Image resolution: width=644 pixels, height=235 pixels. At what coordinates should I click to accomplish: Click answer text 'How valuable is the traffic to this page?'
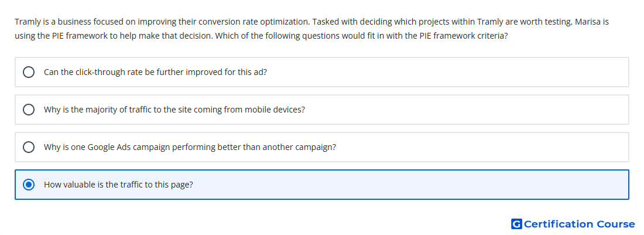[x=118, y=185]
